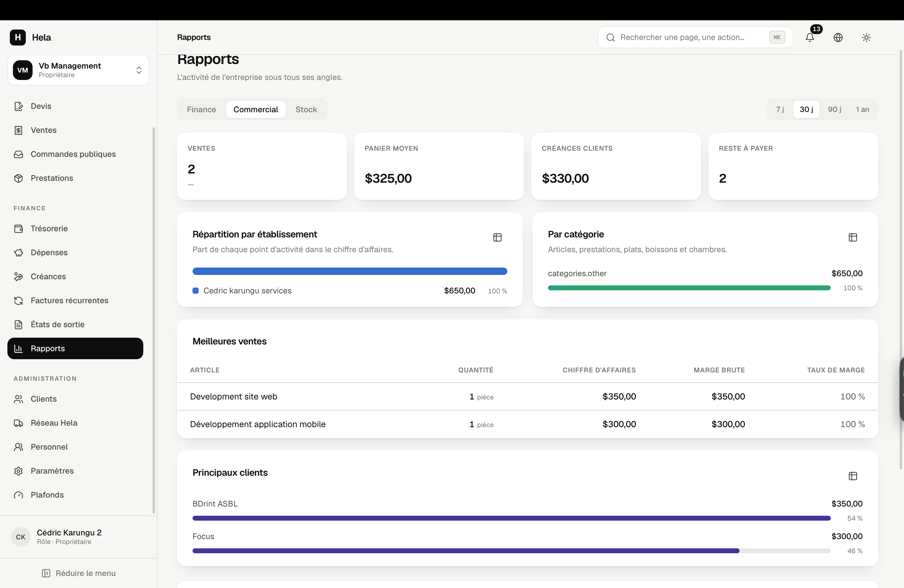Click the Trésorerie wallet icon
Image resolution: width=904 pixels, height=588 pixels.
pos(19,228)
